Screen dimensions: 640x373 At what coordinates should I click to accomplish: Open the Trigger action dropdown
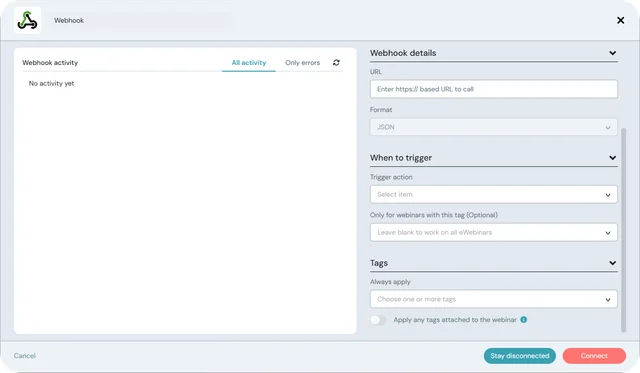click(x=493, y=195)
